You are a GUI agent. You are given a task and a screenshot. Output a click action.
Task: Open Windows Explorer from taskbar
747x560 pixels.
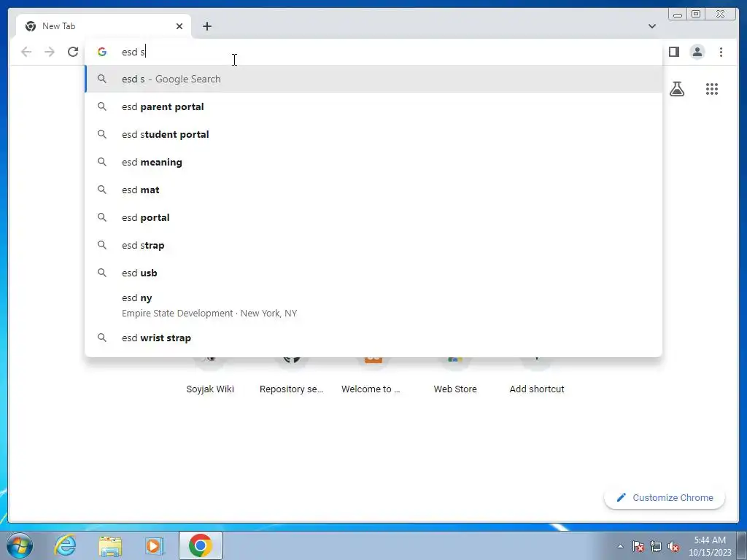[x=110, y=545]
